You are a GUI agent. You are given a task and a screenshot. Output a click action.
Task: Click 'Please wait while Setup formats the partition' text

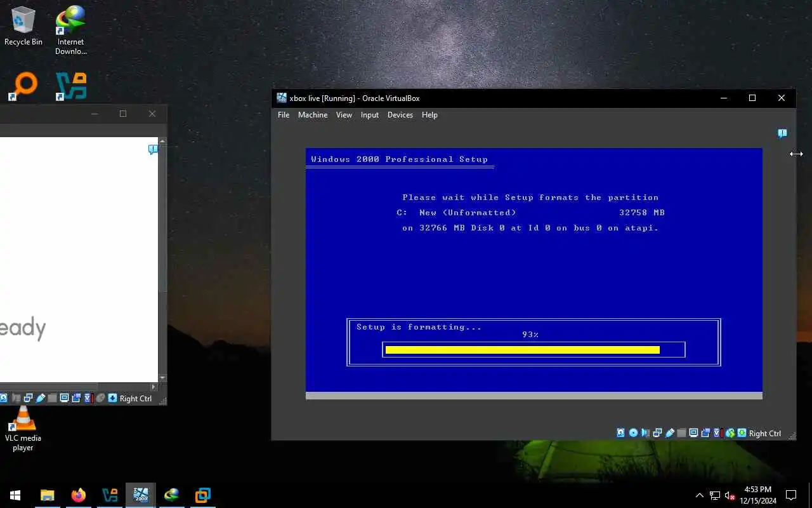(x=530, y=197)
